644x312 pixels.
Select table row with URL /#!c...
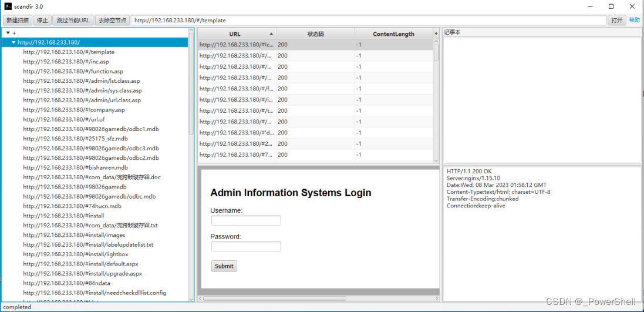point(315,45)
